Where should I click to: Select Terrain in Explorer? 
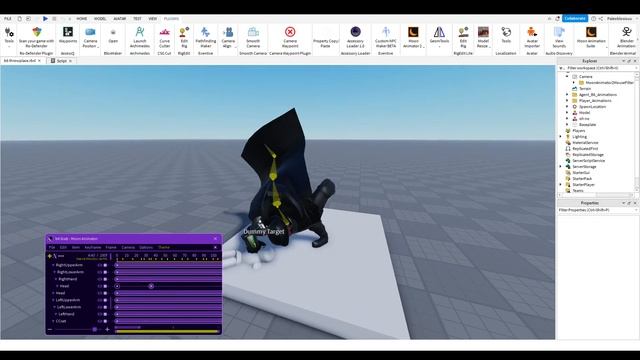point(585,89)
